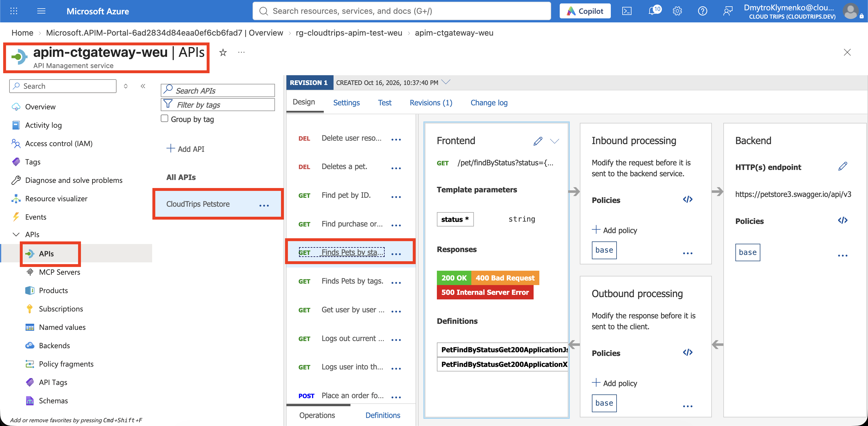
Task: Favorite the apim-ctgateway-weu resource with the star
Action: pos(223,52)
